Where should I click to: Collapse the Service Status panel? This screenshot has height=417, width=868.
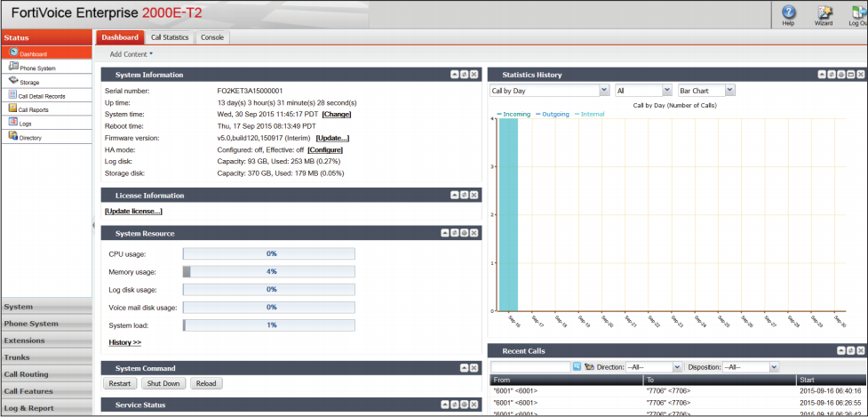tap(444, 405)
